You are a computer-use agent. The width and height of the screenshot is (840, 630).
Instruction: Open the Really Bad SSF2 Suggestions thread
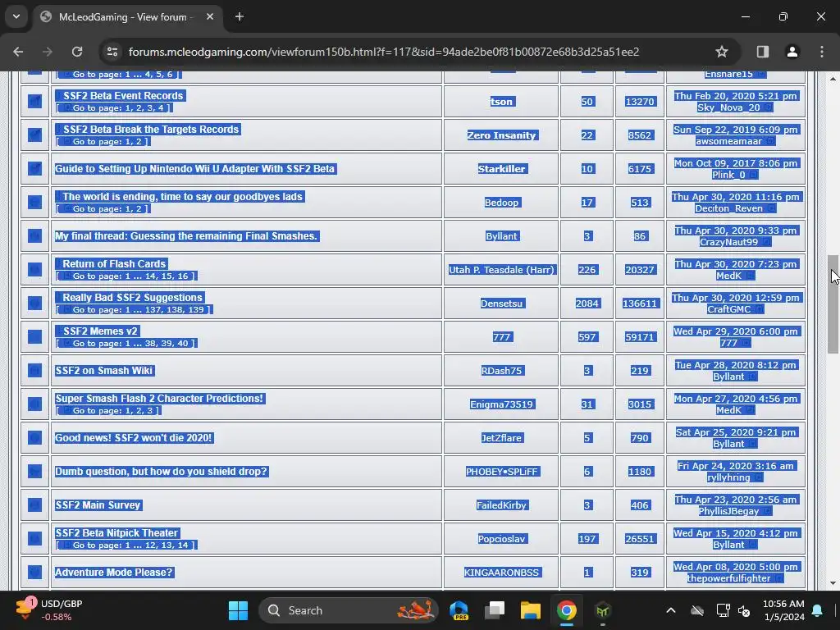(132, 297)
